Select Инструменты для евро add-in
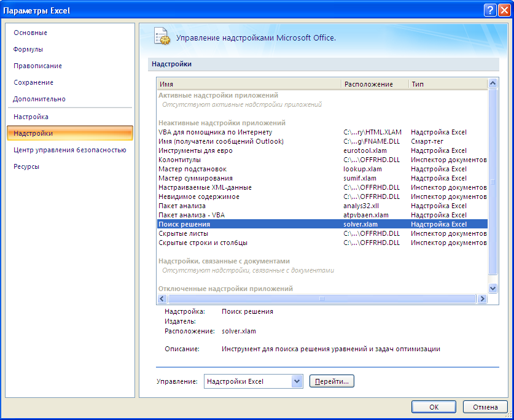 click(x=322, y=150)
